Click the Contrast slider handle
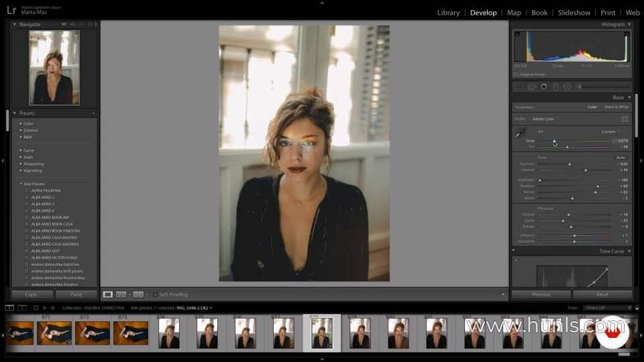Screen dimensions: 644x362 point(586,170)
